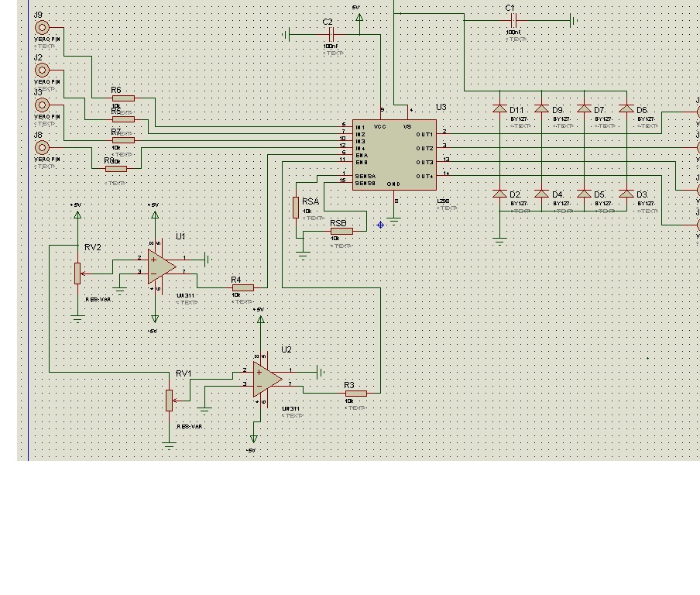Click the VCC pin label on U3
The image size is (700, 595).
380,127
